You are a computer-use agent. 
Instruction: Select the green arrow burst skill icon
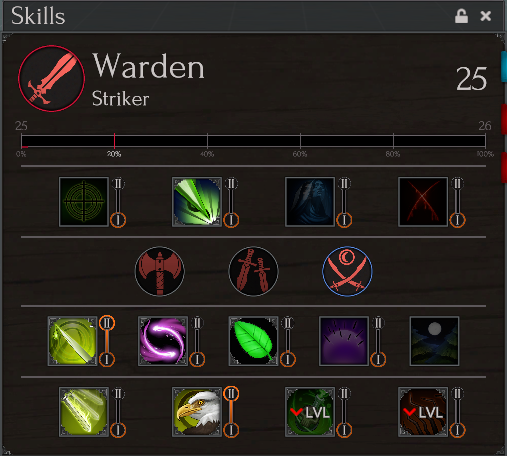pos(197,202)
